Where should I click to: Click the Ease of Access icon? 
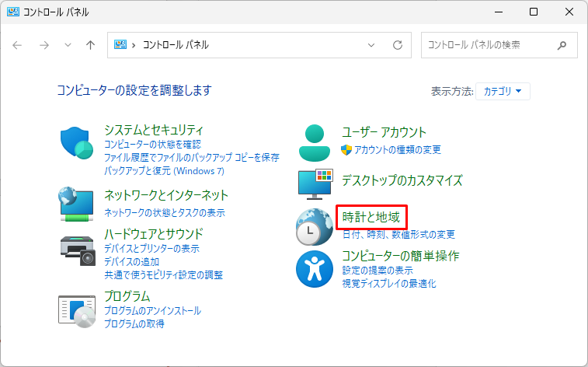click(315, 268)
